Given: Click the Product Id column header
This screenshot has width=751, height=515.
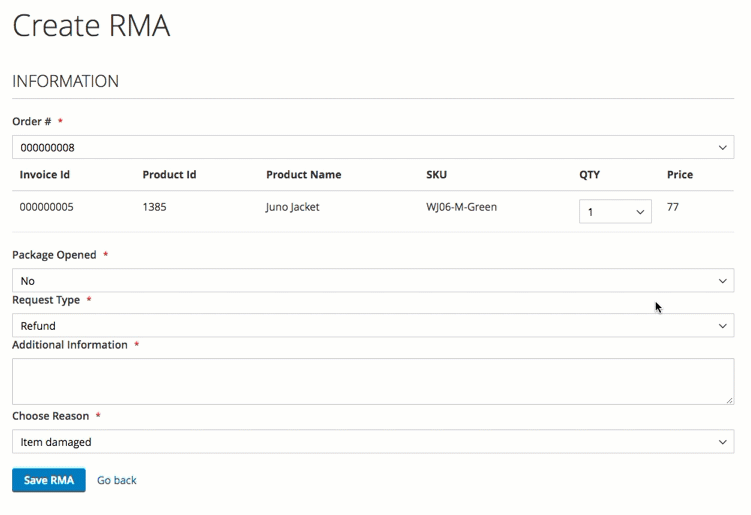Looking at the screenshot, I should [169, 175].
